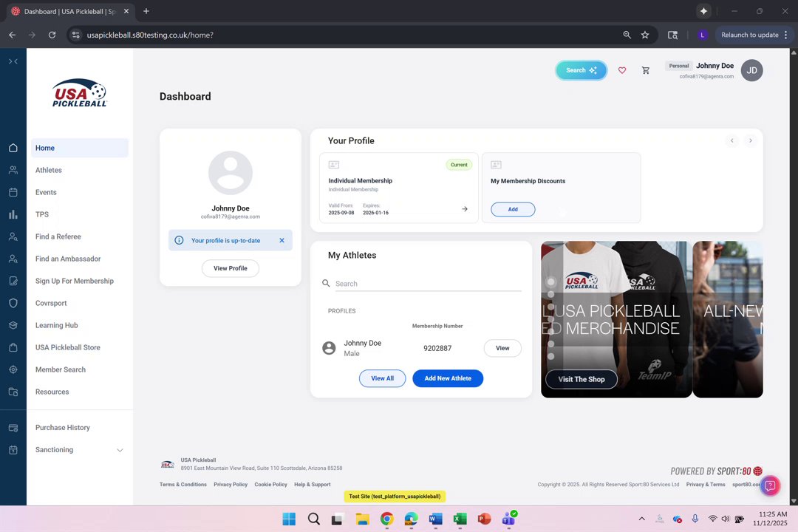Click View for Johnny Doe athlete

click(502, 348)
